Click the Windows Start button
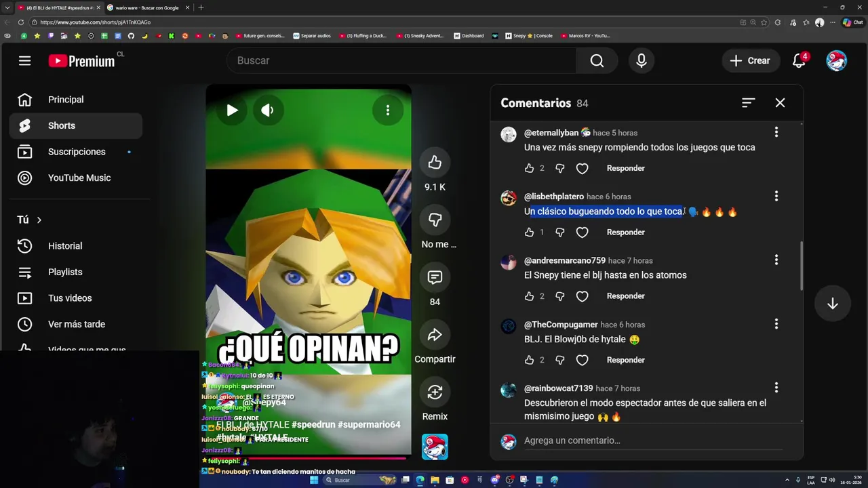The height and width of the screenshot is (488, 868). 314,480
